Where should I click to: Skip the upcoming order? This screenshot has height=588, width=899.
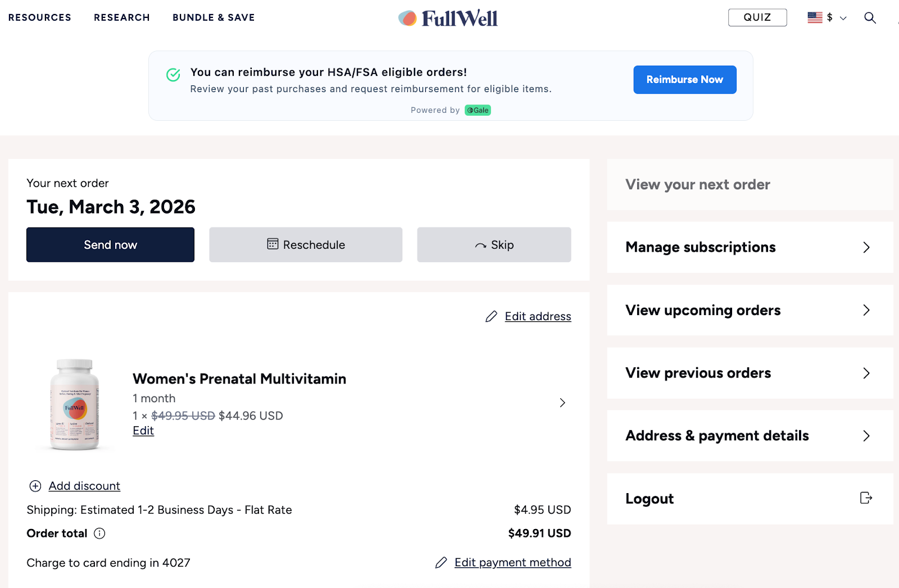point(494,245)
